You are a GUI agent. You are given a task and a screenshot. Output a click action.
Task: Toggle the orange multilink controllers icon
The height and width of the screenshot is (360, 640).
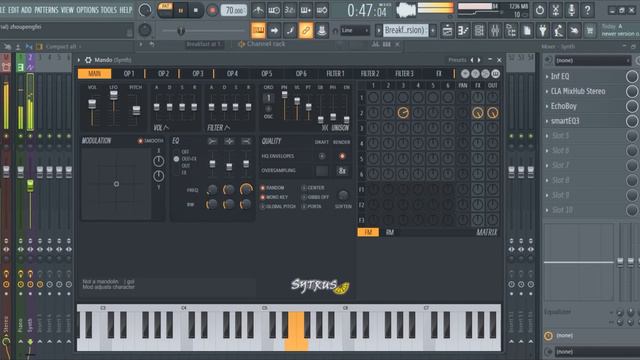(x=306, y=30)
